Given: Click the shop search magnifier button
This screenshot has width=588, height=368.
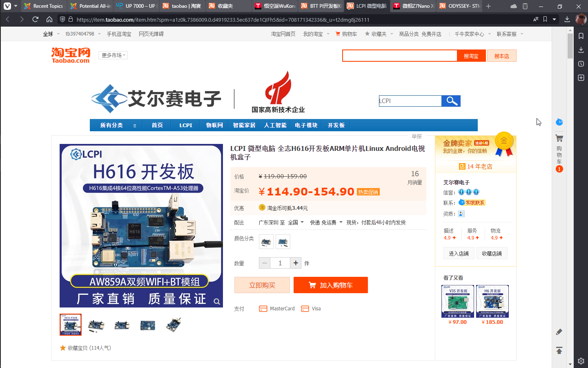Looking at the screenshot, I should pyautogui.click(x=451, y=101).
